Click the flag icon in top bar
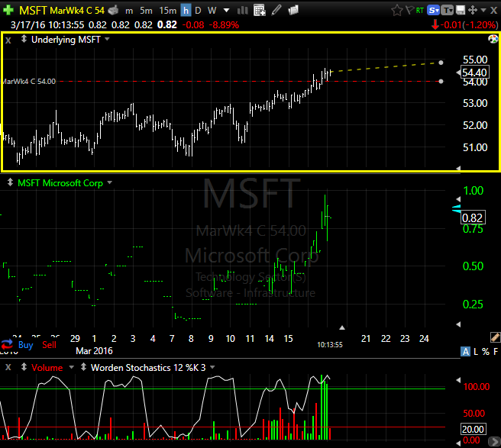The image size is (501, 448). [410, 10]
